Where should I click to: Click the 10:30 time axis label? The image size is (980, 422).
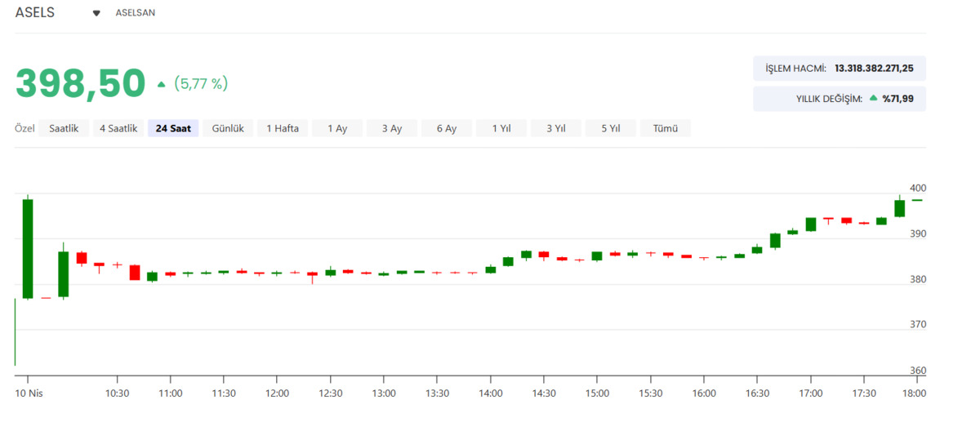[117, 393]
